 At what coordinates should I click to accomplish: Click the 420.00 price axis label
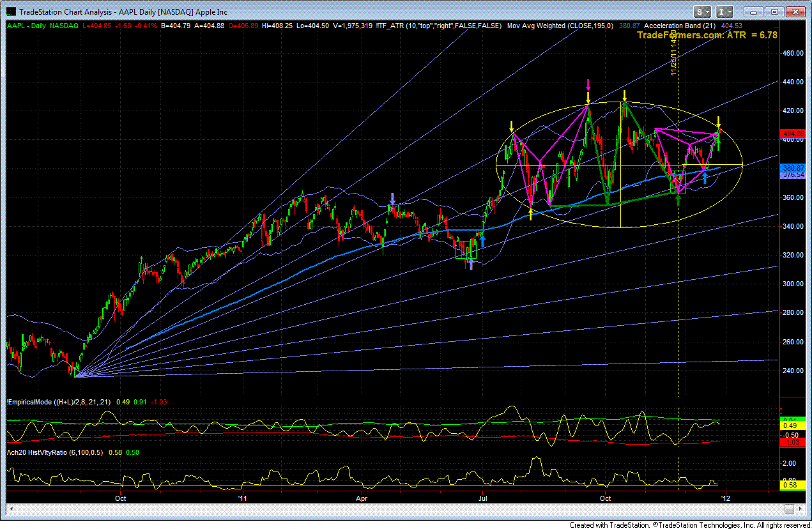[793, 111]
